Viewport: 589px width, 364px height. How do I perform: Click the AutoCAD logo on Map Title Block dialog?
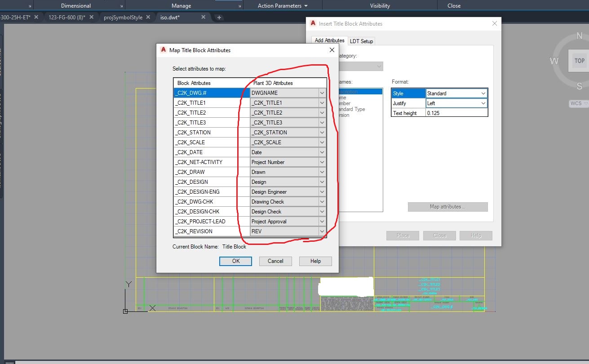click(162, 50)
